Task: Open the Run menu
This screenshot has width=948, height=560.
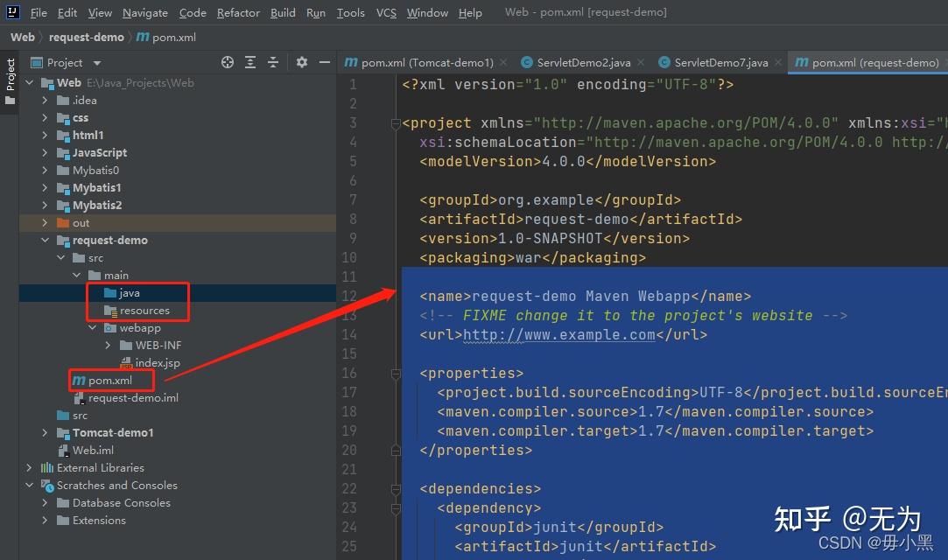Action: [316, 12]
